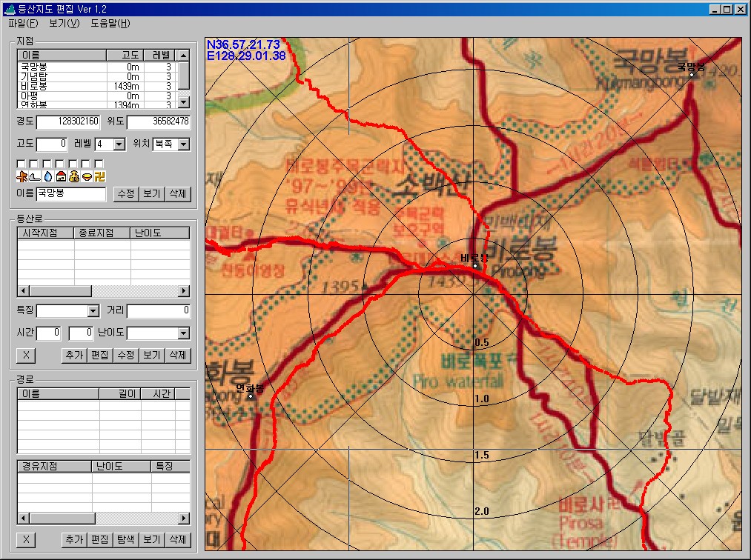This screenshot has height=560, width=751.
Task: Toggle checkbox above the signpost icon
Action: click(x=21, y=164)
